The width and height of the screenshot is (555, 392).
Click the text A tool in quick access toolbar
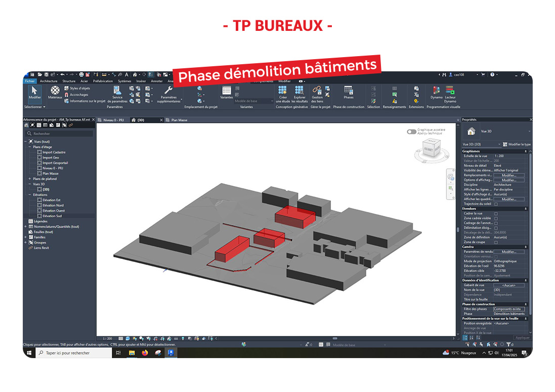pyautogui.click(x=126, y=75)
